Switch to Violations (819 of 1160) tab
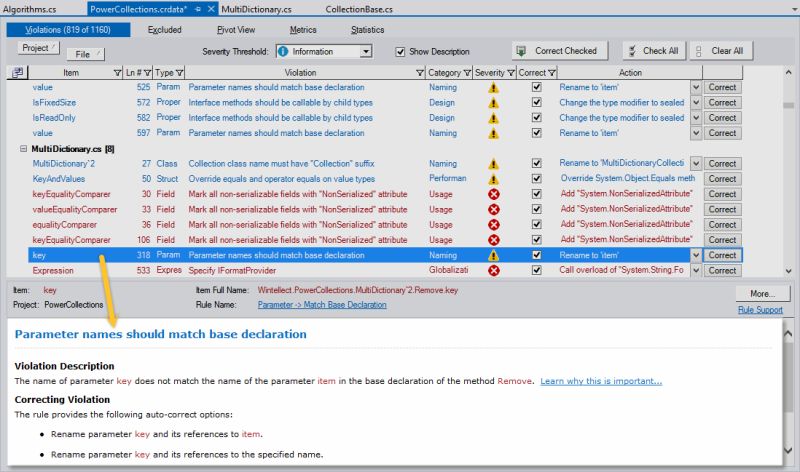 pyautogui.click(x=68, y=30)
